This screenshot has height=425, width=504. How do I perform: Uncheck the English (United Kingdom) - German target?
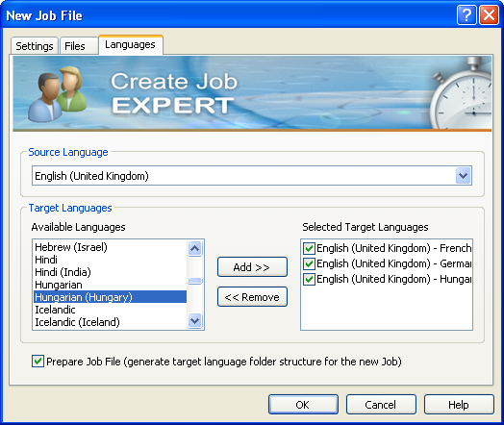tap(309, 263)
